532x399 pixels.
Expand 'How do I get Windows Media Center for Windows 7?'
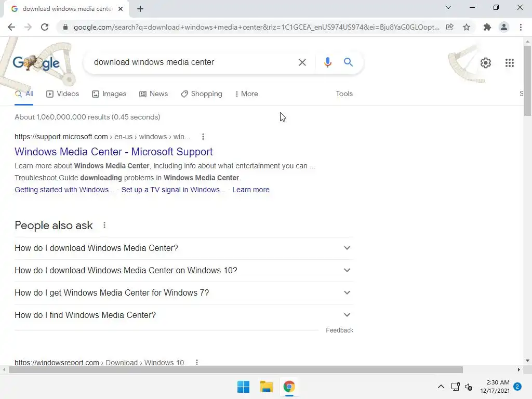point(184,293)
